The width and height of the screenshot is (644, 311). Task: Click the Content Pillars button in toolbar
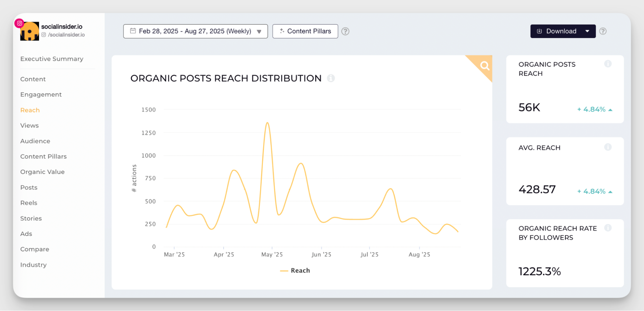(305, 31)
